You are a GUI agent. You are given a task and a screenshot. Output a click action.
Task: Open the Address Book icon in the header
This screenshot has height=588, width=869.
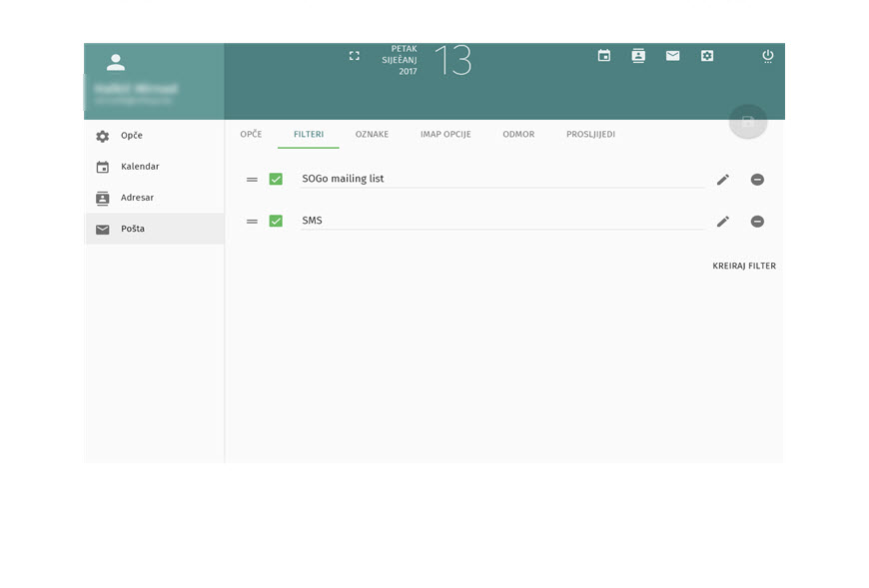pyautogui.click(x=638, y=55)
